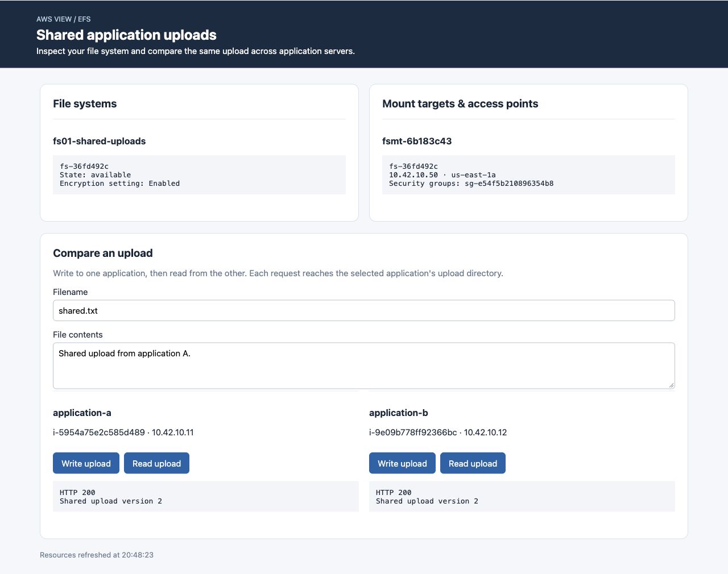The width and height of the screenshot is (728, 574).
Task: Focus the Filename input field
Action: pos(364,310)
